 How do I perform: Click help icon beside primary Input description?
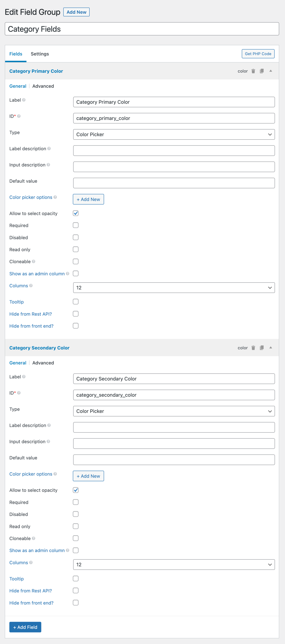click(x=48, y=165)
